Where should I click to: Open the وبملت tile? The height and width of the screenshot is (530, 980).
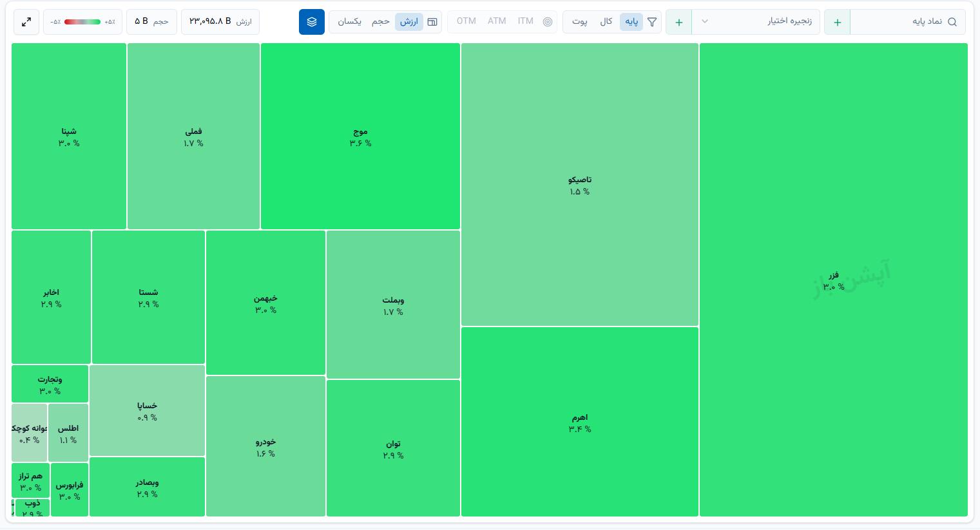pyautogui.click(x=393, y=305)
